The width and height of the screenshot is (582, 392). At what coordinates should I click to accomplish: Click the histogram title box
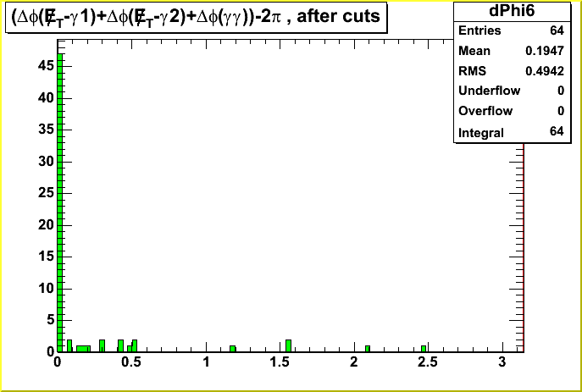pos(197,17)
